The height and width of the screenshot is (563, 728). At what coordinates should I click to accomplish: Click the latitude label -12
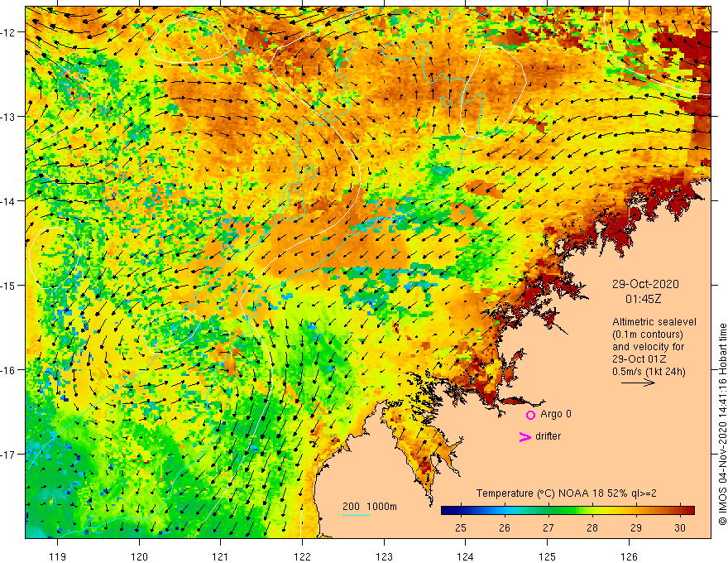10,32
